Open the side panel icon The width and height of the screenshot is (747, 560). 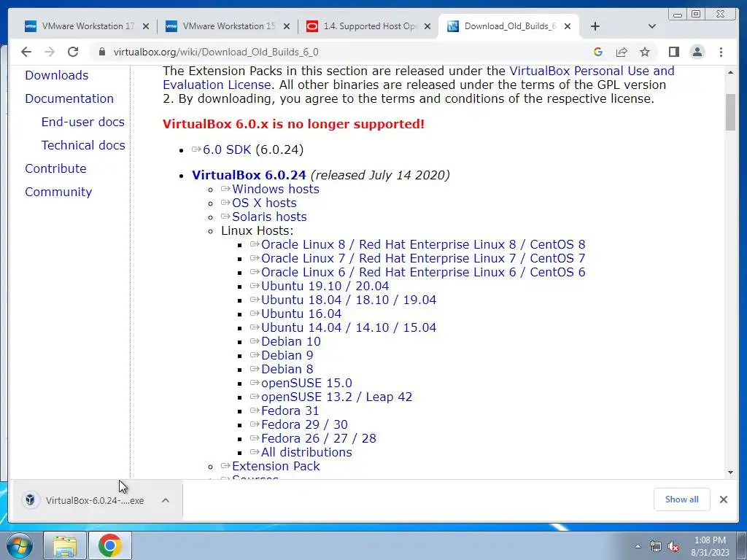(673, 52)
